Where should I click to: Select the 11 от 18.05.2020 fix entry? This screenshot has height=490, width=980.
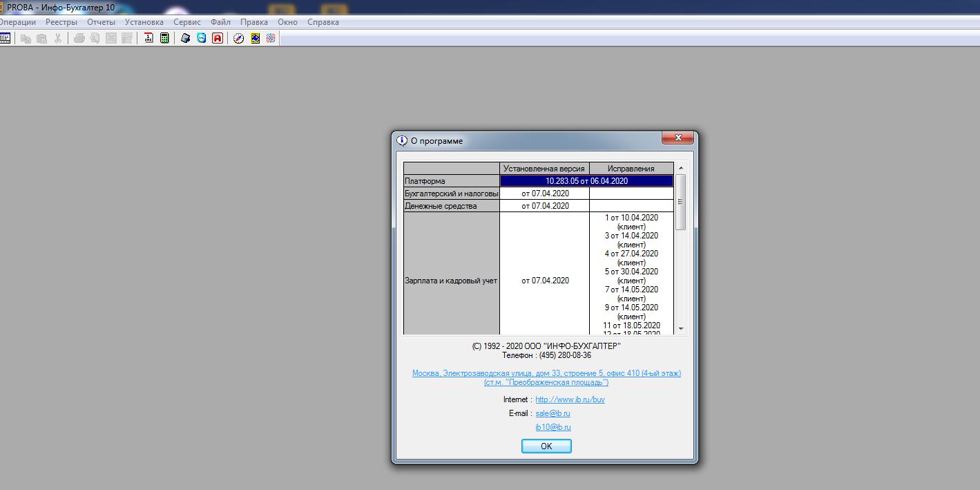point(631,326)
